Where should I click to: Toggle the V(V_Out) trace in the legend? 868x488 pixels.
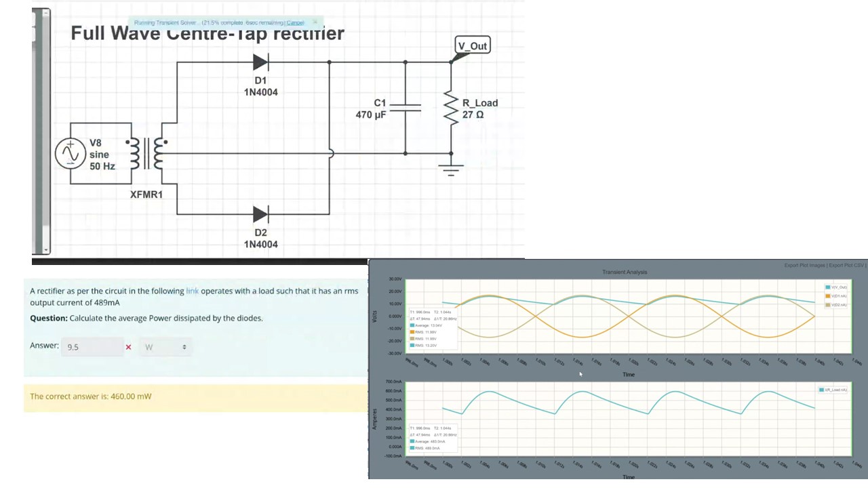pos(839,287)
